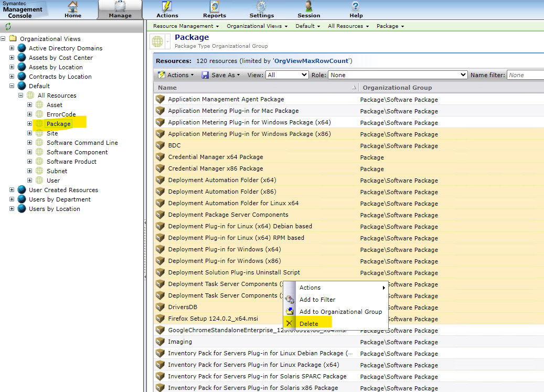Image resolution: width=544 pixels, height=392 pixels.
Task: Collapse the Default tree node
Action: pos(12,86)
